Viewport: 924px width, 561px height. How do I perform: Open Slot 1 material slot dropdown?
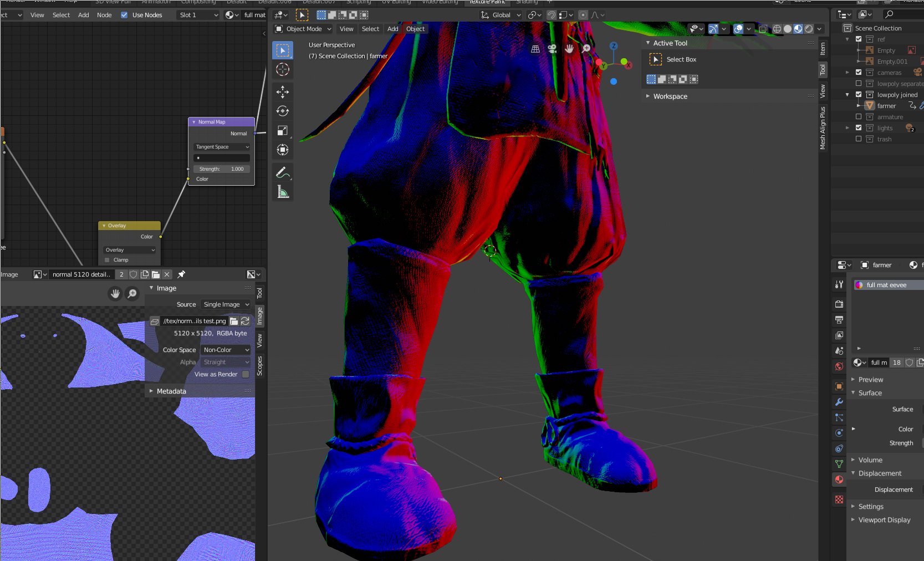[198, 15]
